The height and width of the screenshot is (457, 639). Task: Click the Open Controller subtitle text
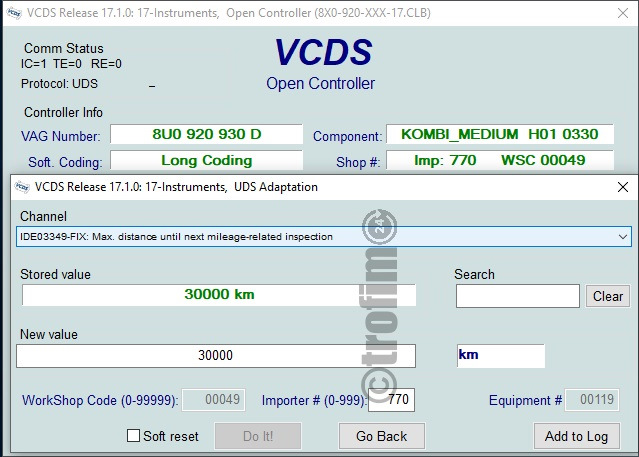click(x=320, y=84)
